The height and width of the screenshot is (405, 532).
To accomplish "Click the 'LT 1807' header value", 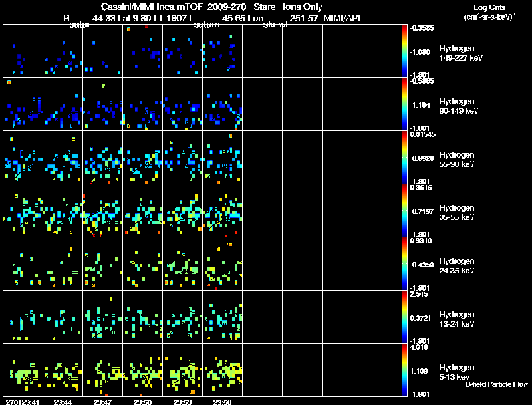I will click(x=170, y=19).
